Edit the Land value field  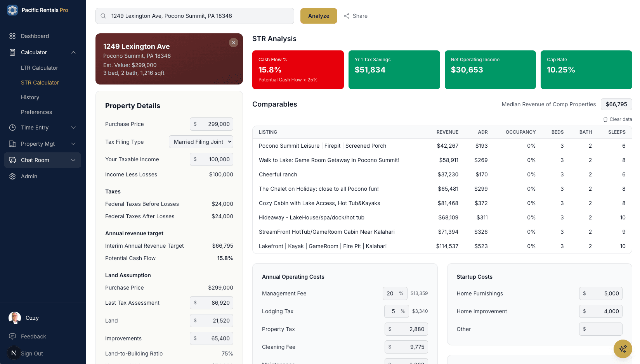coord(212,321)
